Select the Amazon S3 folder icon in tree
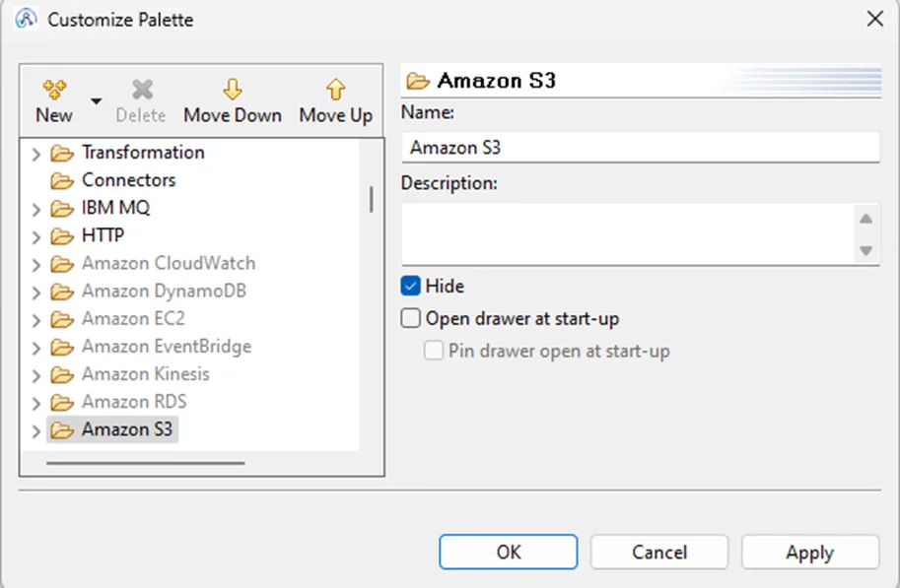The image size is (900, 588). click(x=62, y=429)
